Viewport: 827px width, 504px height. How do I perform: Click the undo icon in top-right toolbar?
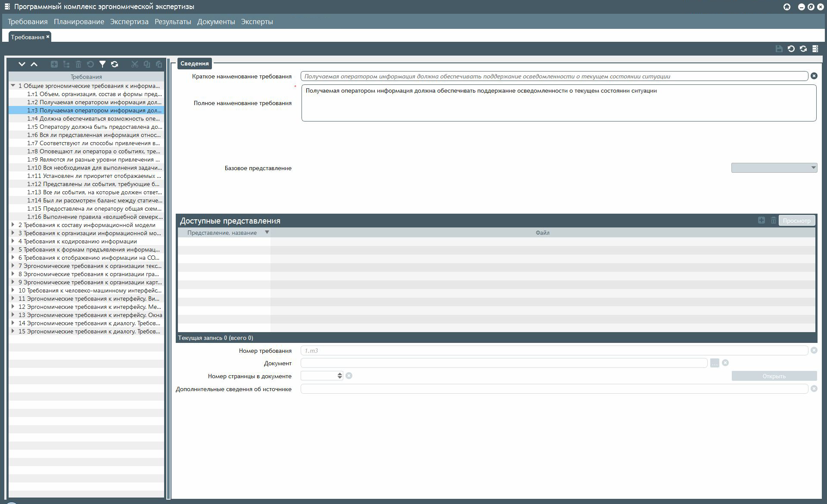791,49
